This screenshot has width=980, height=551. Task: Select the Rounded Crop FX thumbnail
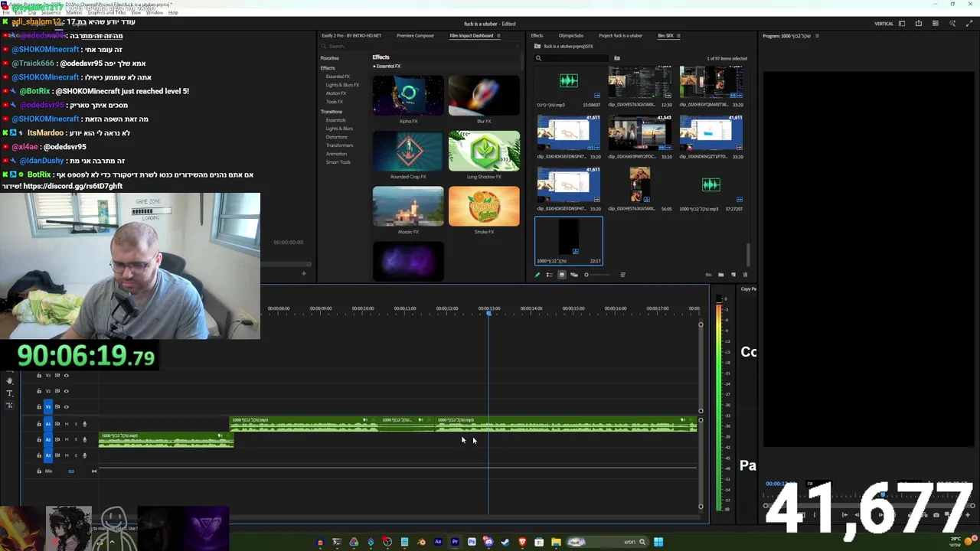pos(408,151)
